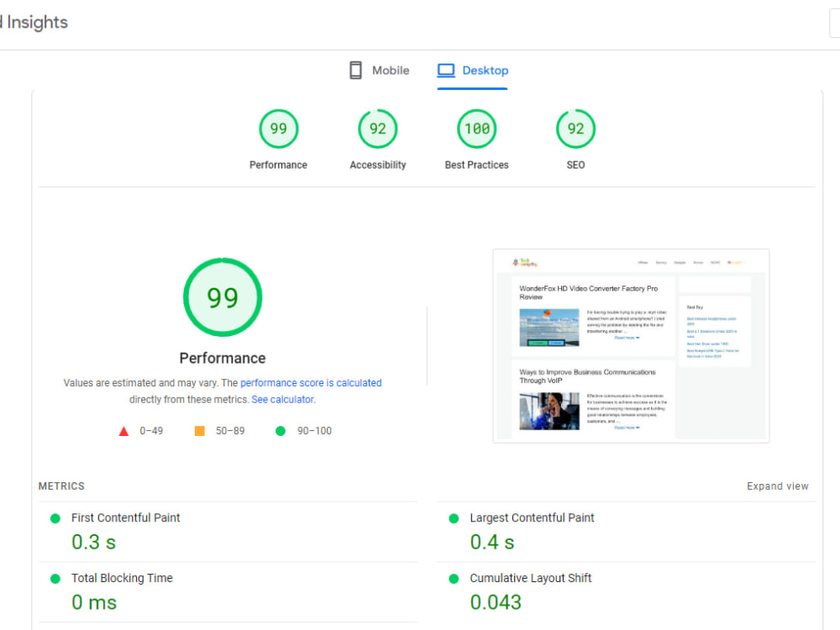Click green dot beside Cumulative Layout Shift

coord(454,579)
